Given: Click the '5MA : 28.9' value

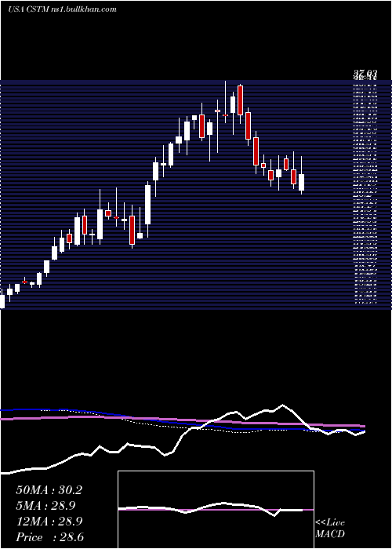Looking at the screenshot, I should coord(45,506).
